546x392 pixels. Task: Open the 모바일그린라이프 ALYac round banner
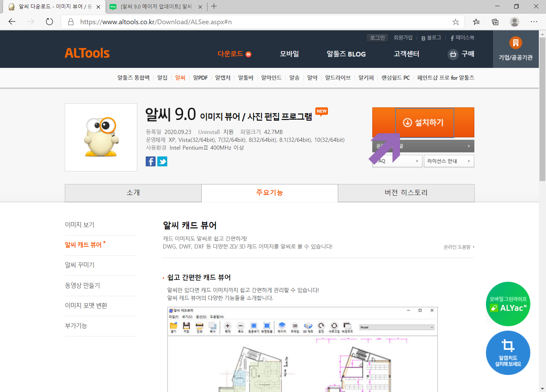tap(508, 304)
